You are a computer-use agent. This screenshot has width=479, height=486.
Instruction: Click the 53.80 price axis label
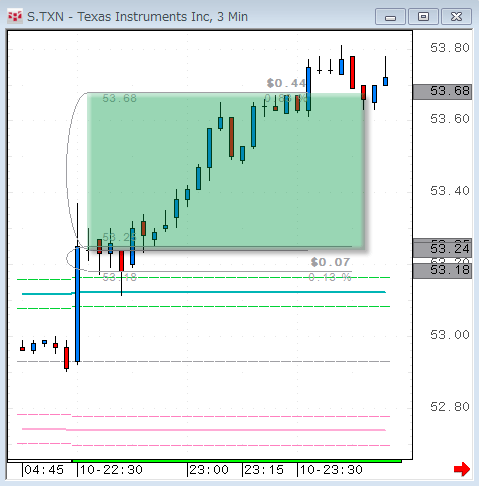450,48
